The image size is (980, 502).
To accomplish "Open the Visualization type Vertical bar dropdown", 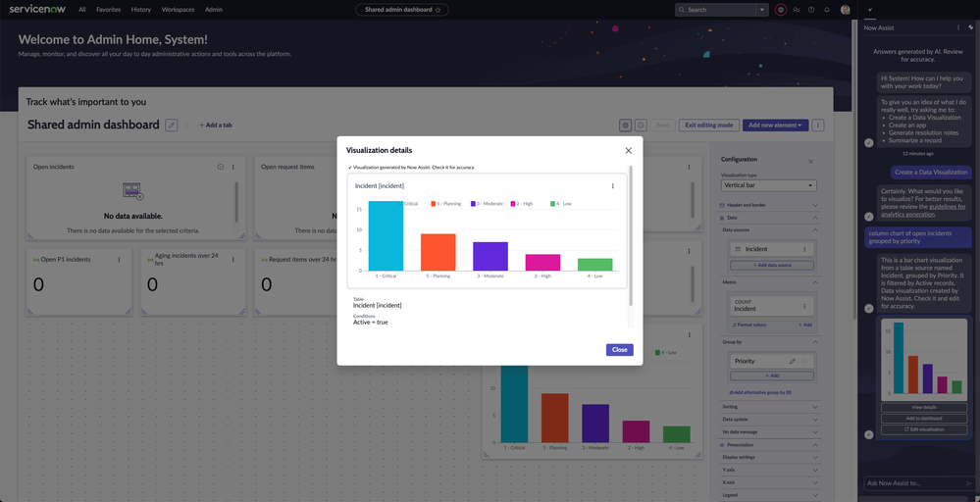I will (768, 185).
